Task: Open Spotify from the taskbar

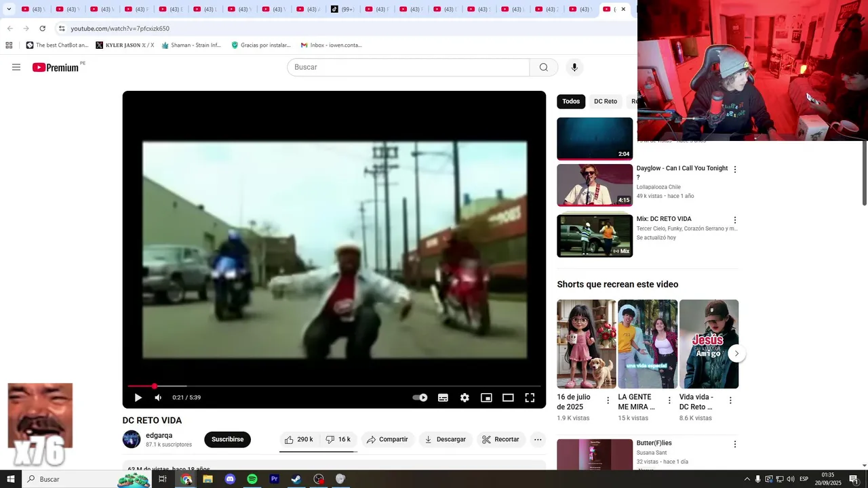Action: tap(252, 479)
